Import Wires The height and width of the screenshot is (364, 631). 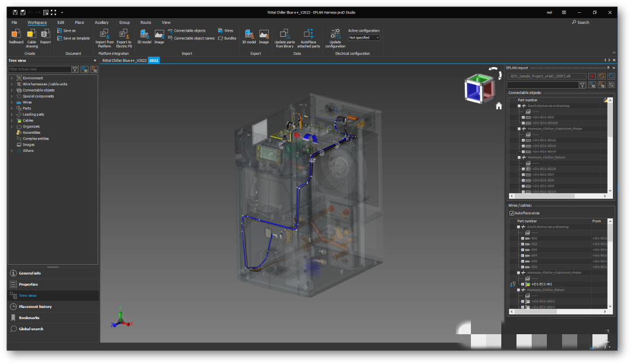(226, 30)
